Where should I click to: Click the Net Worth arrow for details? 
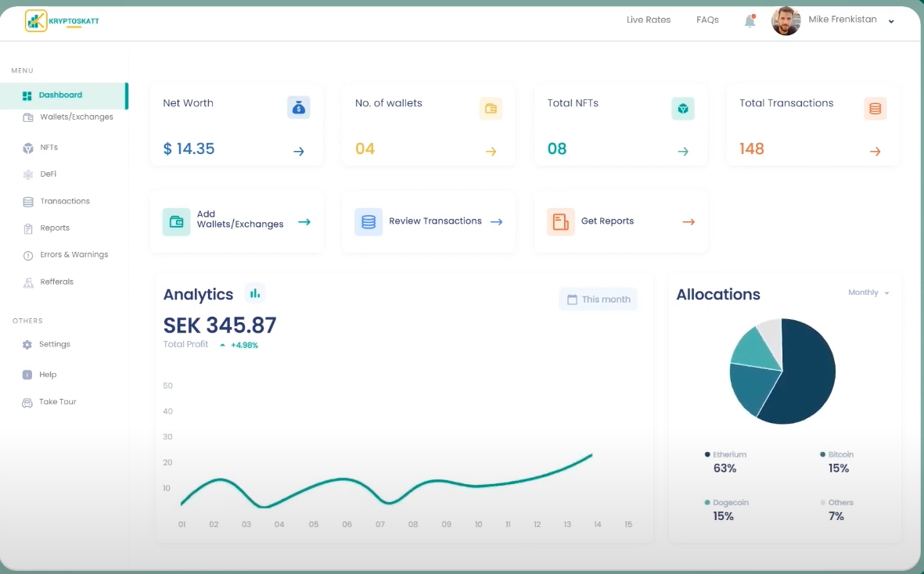[299, 151]
